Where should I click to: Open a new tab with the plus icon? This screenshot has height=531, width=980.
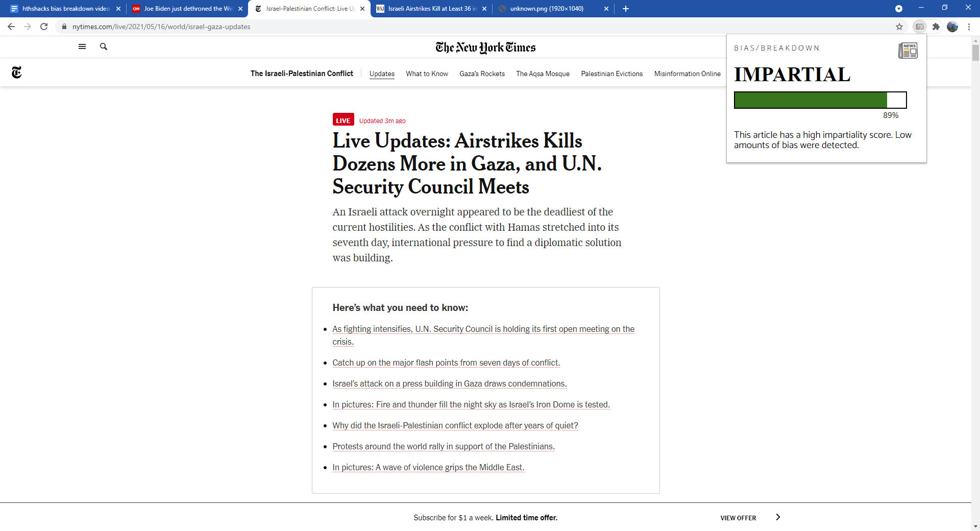coord(626,9)
